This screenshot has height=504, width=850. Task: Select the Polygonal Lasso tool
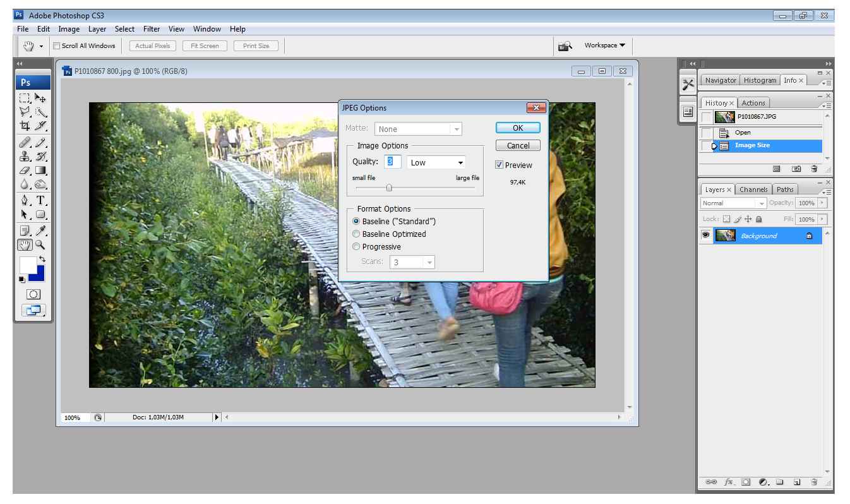[25, 113]
